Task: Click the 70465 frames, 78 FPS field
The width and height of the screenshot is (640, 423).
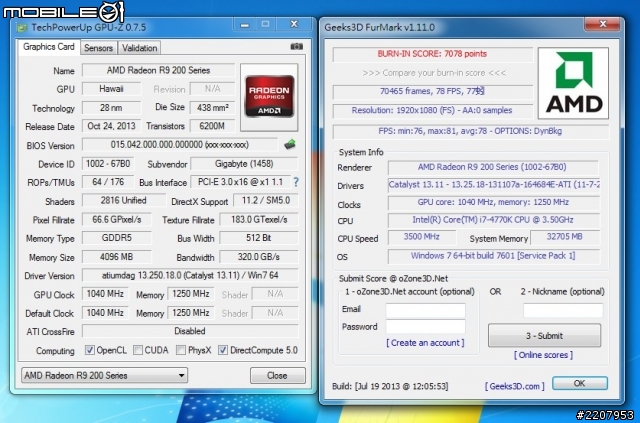Action: (x=433, y=91)
